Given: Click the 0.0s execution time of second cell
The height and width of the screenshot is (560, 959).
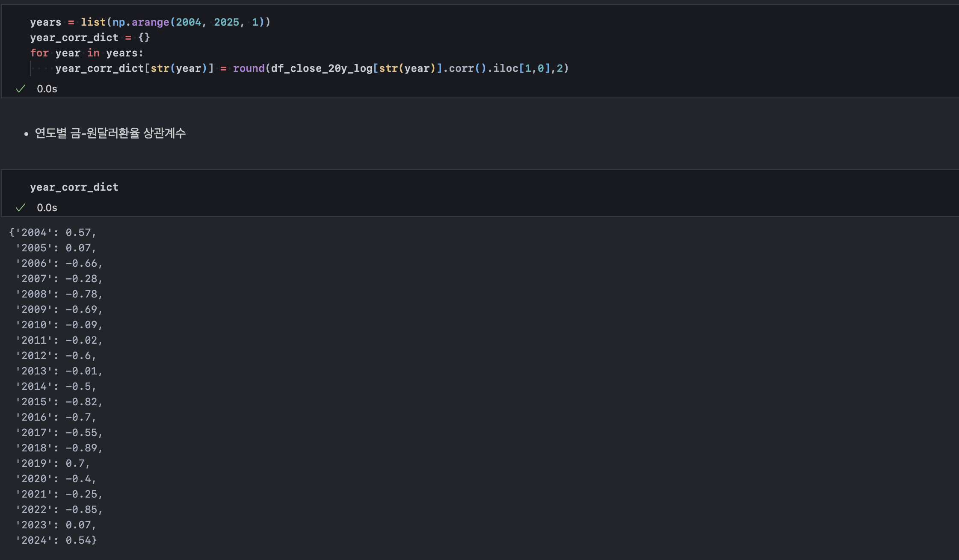Looking at the screenshot, I should (x=47, y=208).
